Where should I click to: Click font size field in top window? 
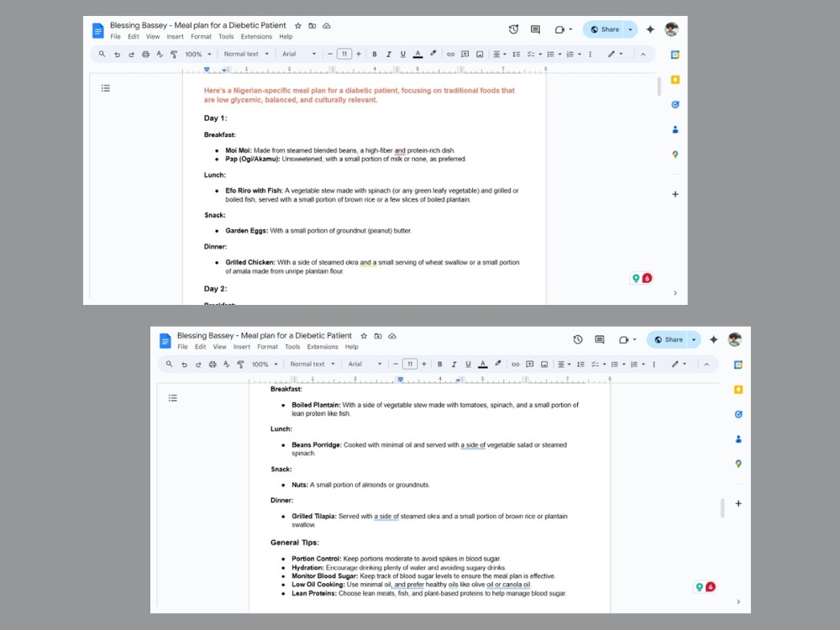click(344, 54)
